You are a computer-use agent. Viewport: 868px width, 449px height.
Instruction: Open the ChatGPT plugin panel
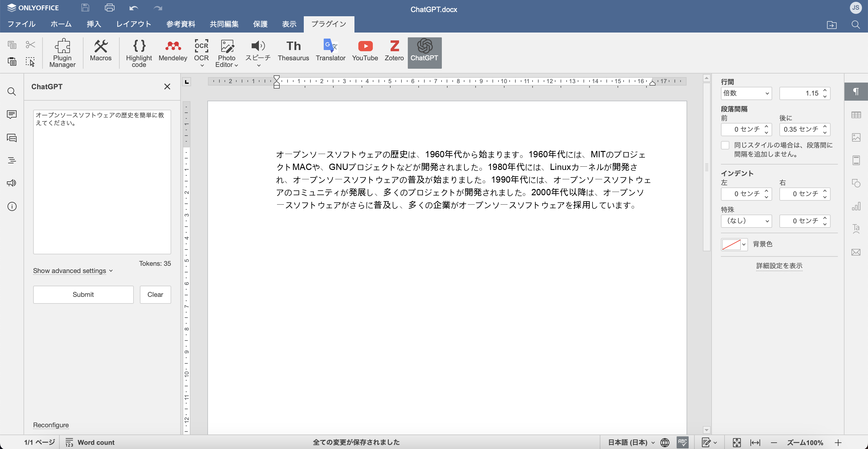click(x=426, y=53)
